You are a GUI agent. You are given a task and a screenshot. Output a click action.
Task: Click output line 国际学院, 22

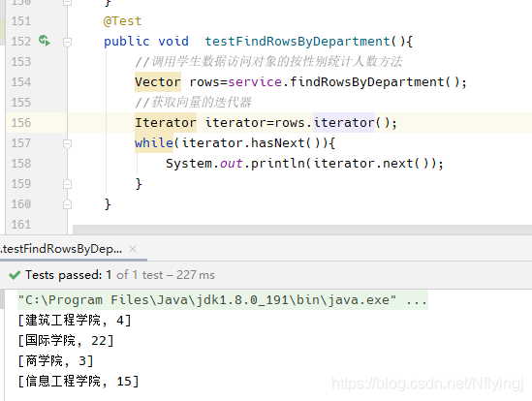[66, 341]
